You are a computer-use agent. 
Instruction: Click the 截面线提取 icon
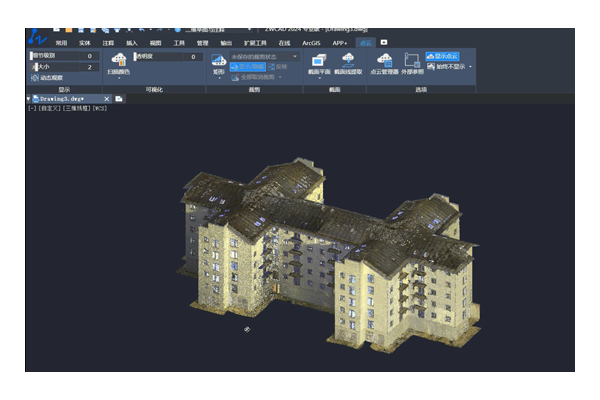[x=348, y=60]
